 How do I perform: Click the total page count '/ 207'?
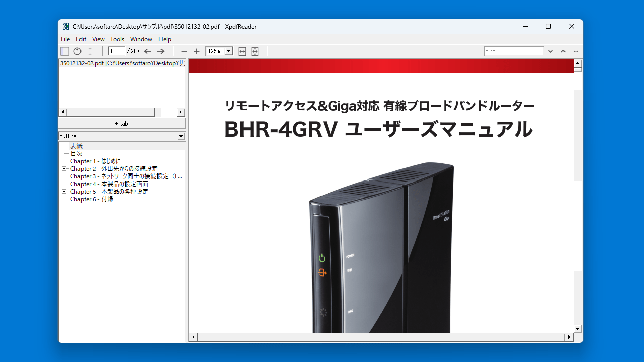(x=133, y=51)
